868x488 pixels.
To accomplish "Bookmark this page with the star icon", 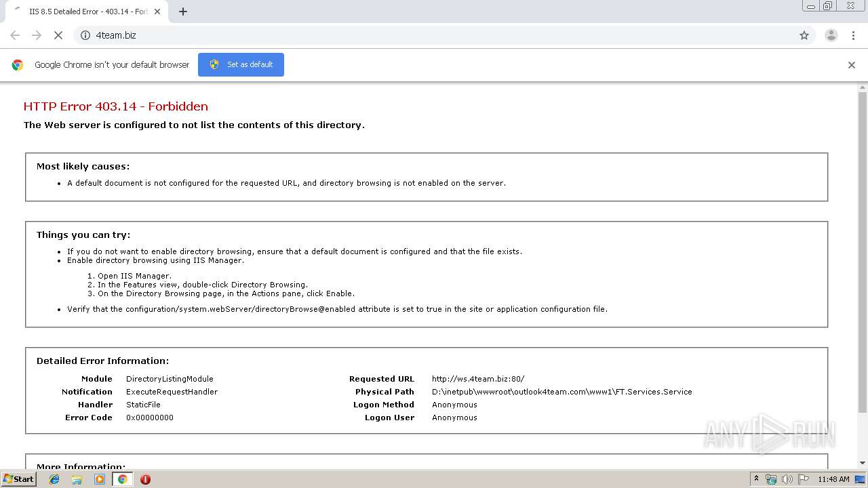I will coord(804,35).
